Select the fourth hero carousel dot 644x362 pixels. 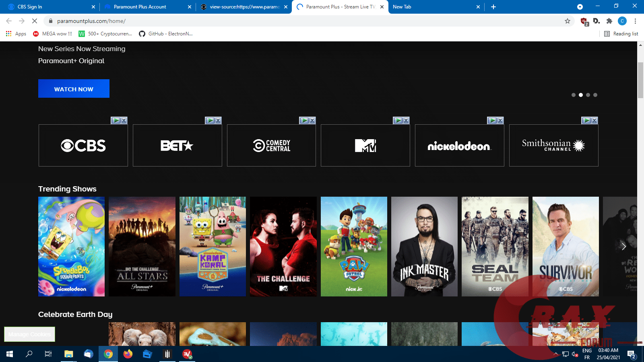click(x=595, y=95)
